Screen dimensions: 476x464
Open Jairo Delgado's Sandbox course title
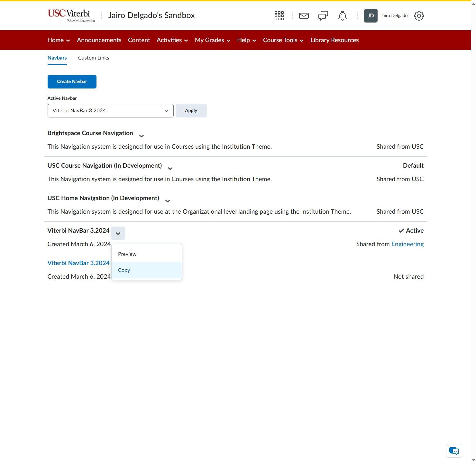pyautogui.click(x=151, y=15)
